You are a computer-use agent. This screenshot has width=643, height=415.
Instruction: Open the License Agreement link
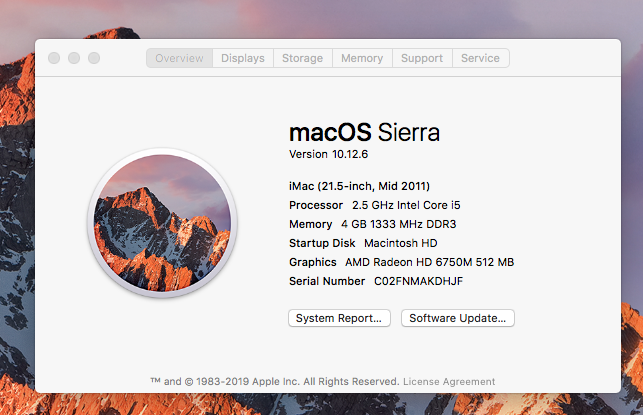449,381
